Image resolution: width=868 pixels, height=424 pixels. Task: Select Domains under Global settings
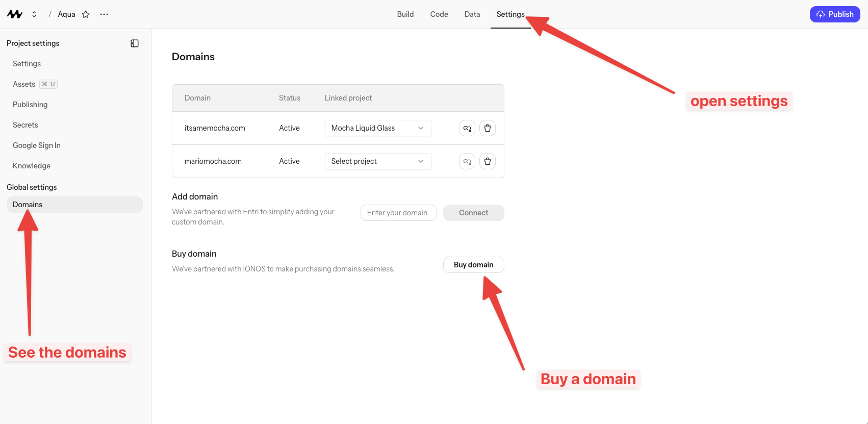[74, 205]
